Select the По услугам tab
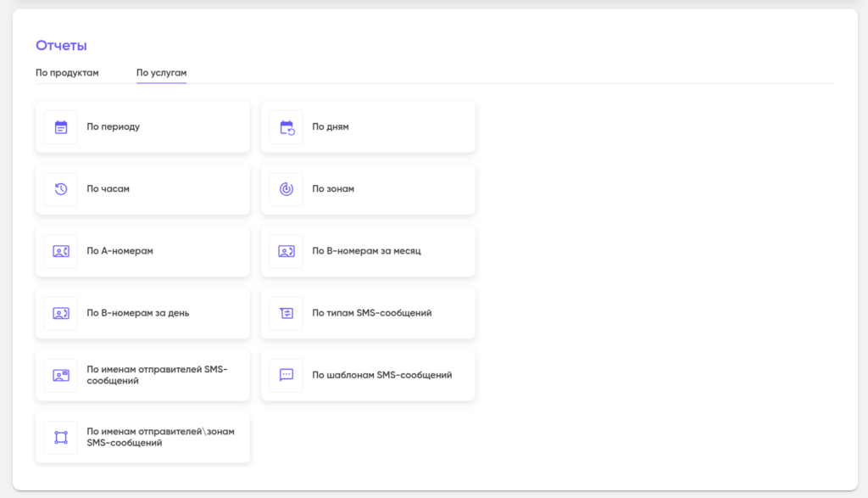868x498 pixels. (x=161, y=73)
